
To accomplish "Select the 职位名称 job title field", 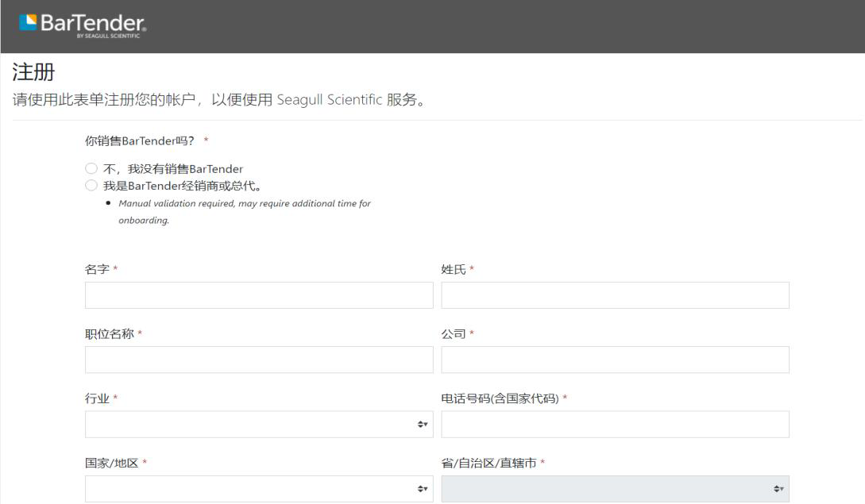I will [x=259, y=360].
